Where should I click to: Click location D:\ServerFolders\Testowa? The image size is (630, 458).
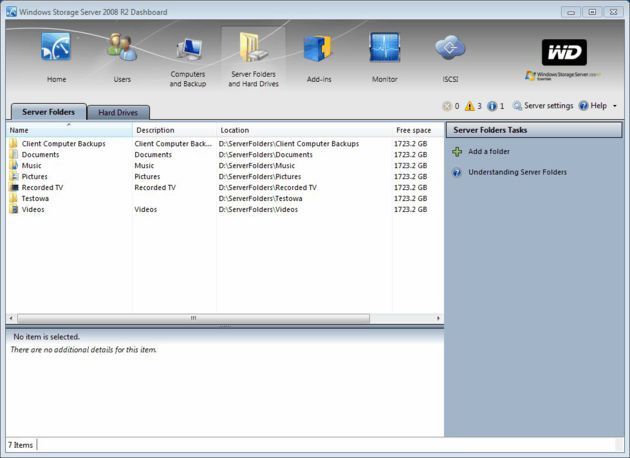coord(260,198)
